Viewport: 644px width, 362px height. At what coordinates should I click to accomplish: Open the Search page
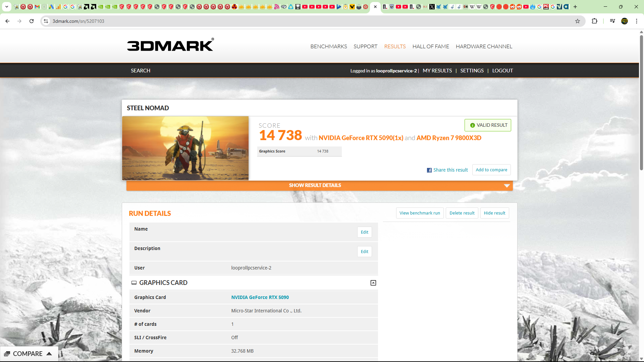click(x=140, y=71)
